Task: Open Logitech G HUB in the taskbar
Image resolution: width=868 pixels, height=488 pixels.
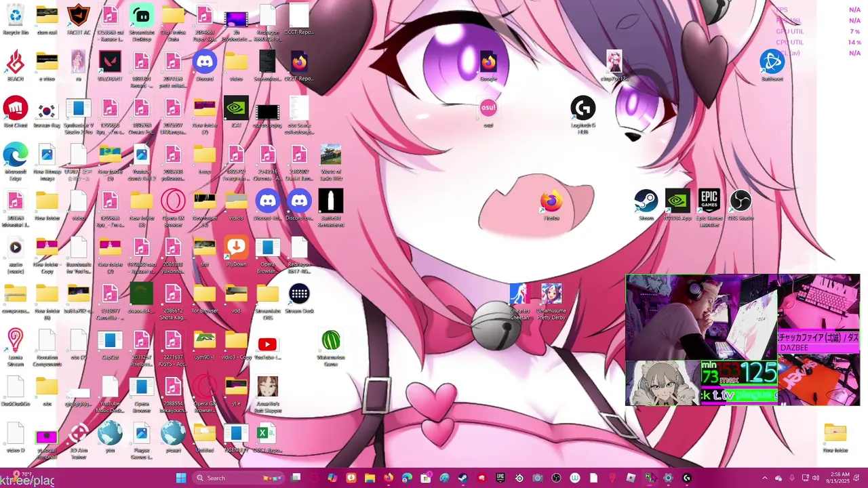Action: (x=686, y=478)
